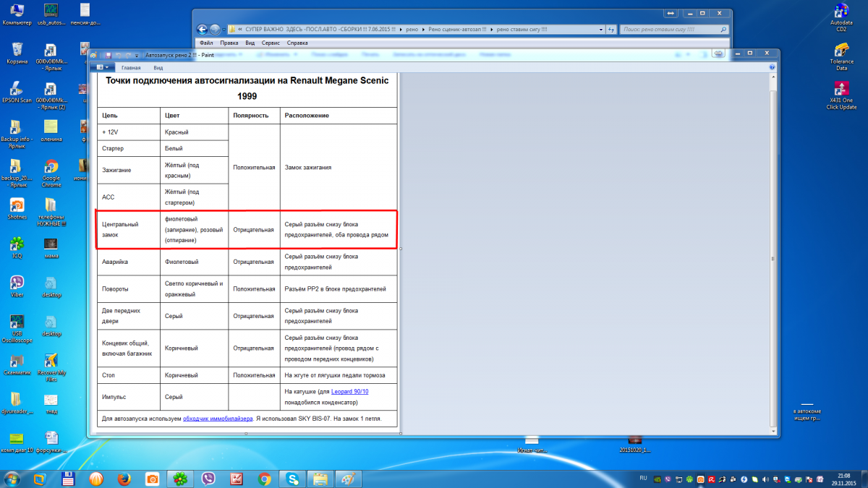Switch to Skype in the taskbar
This screenshot has width=868, height=488.
[292, 479]
